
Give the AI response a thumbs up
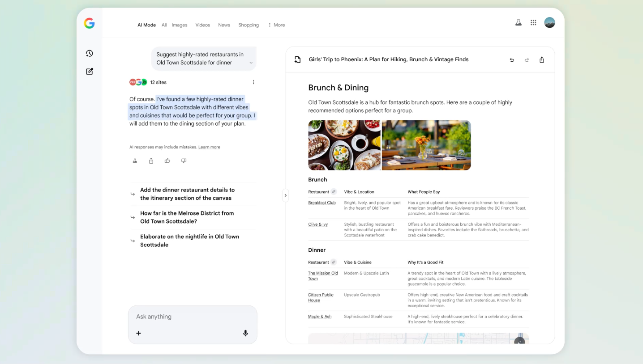coord(167,161)
